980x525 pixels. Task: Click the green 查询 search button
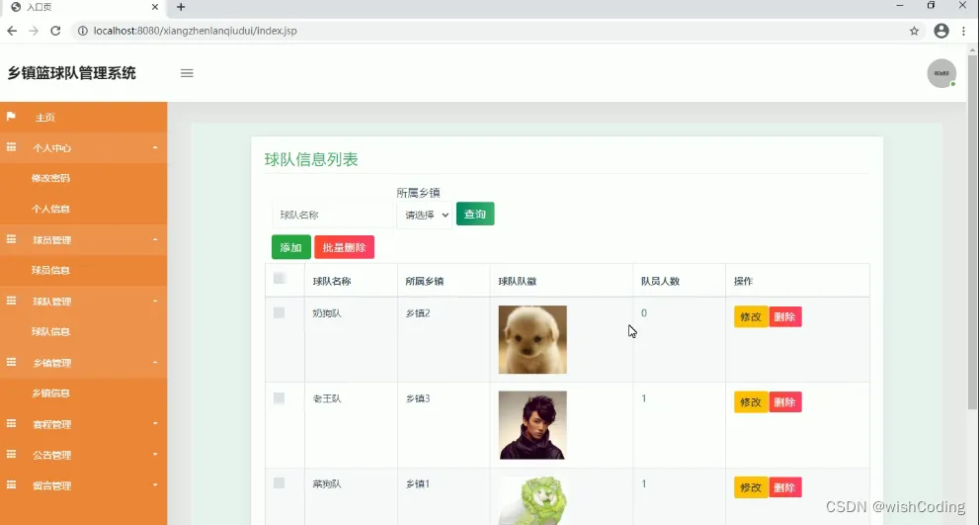pyautogui.click(x=475, y=214)
